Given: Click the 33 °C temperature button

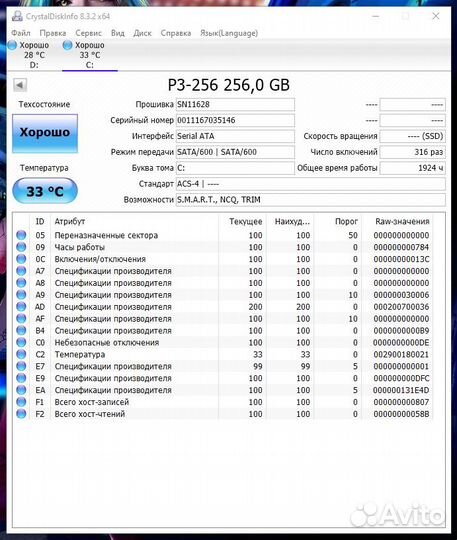Looking at the screenshot, I should coord(45,191).
